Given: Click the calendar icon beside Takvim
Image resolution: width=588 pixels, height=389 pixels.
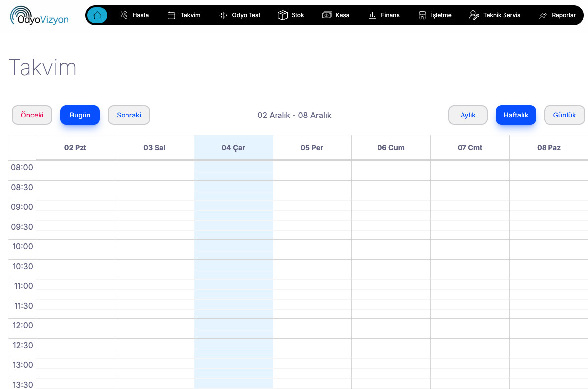Looking at the screenshot, I should 171,15.
